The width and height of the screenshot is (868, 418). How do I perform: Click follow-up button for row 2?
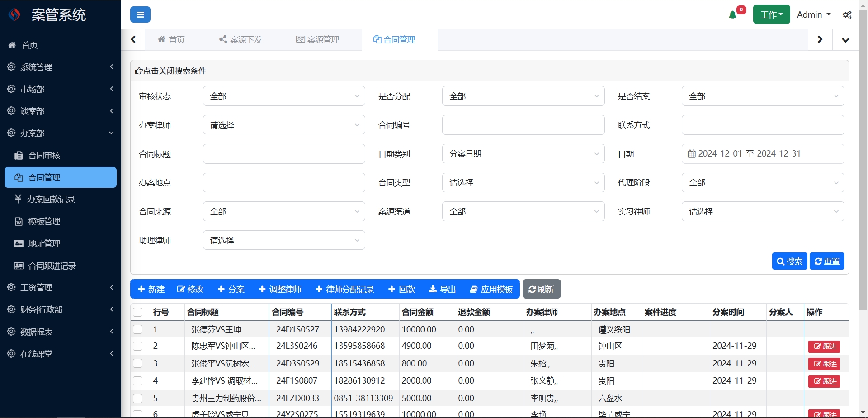click(x=824, y=347)
